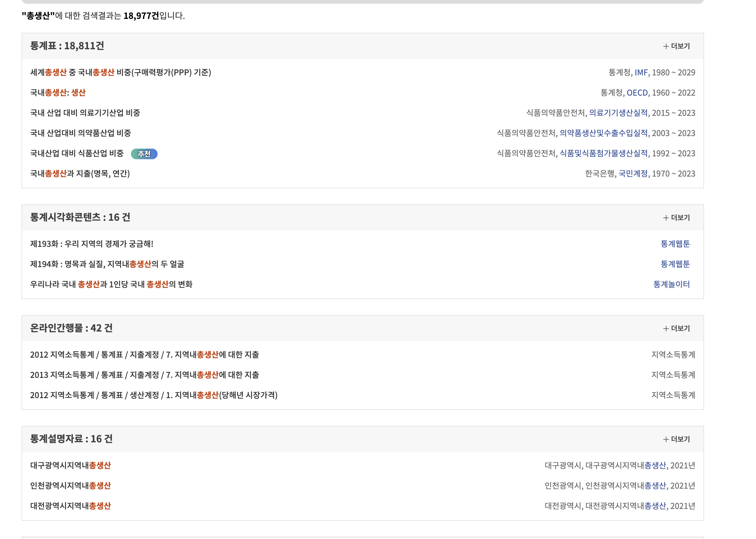The image size is (756, 539).
Task: Expand more results in 통계표 section
Action: point(676,46)
